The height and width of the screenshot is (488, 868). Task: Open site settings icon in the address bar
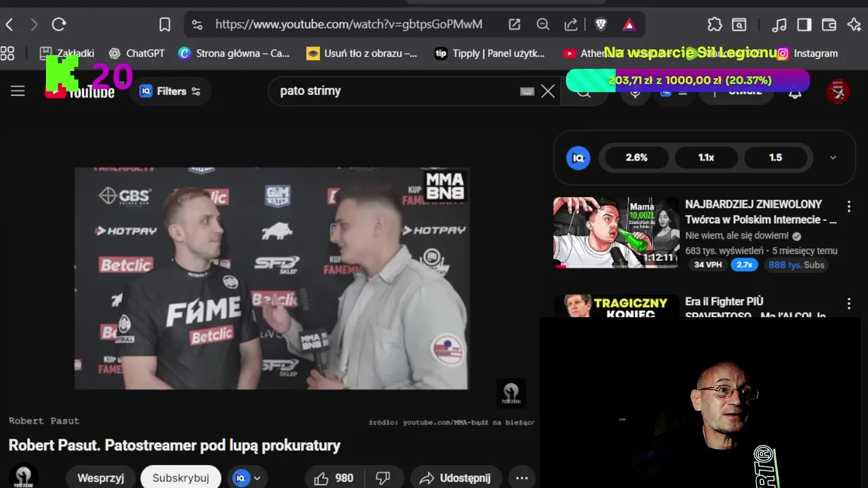pyautogui.click(x=197, y=25)
